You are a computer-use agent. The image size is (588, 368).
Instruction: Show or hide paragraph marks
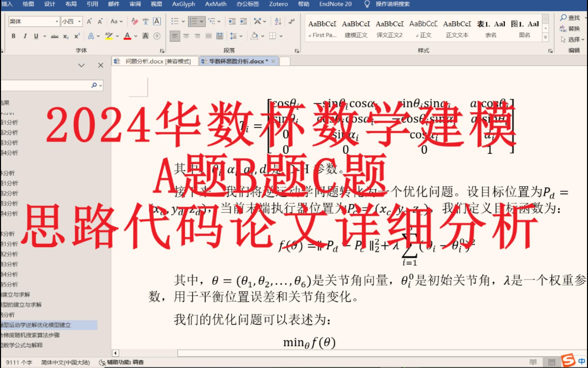tap(291, 21)
